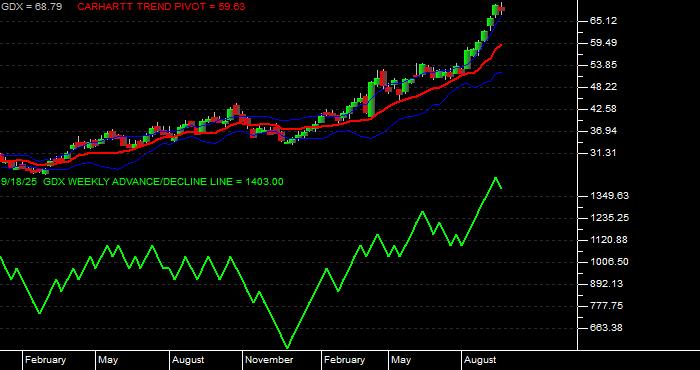Screen dimensions: 700x370
Task: Click the end of the red trend pivot line
Action: coord(501,45)
